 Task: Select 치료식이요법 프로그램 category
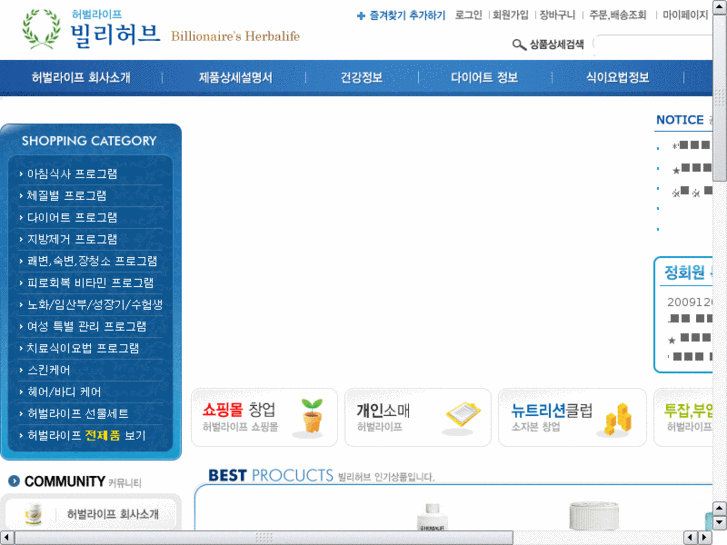click(x=83, y=348)
